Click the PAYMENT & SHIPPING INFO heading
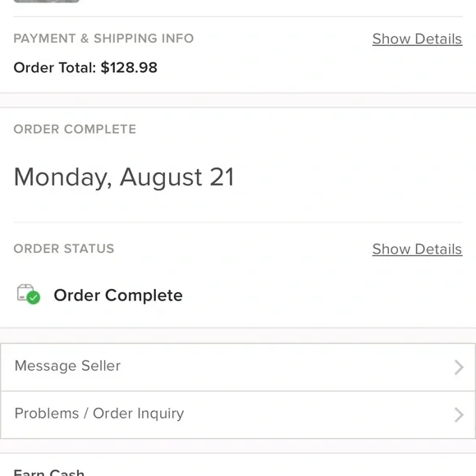476x476 pixels. (103, 39)
